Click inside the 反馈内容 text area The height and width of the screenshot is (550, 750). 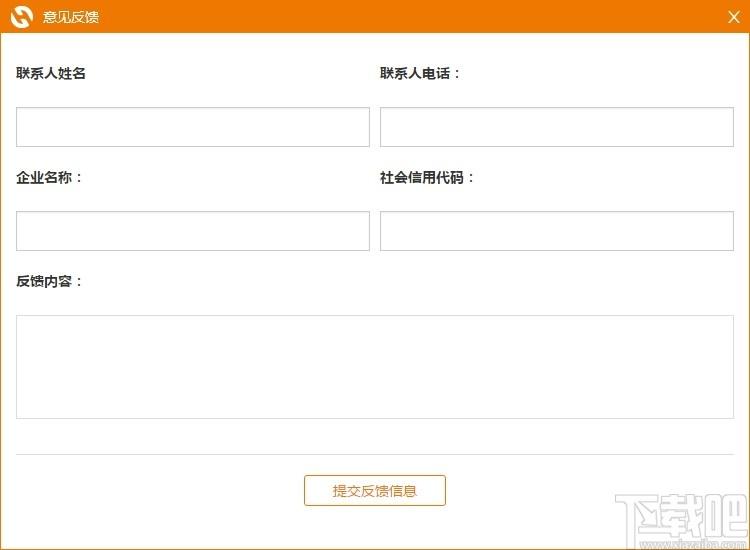[x=375, y=367]
